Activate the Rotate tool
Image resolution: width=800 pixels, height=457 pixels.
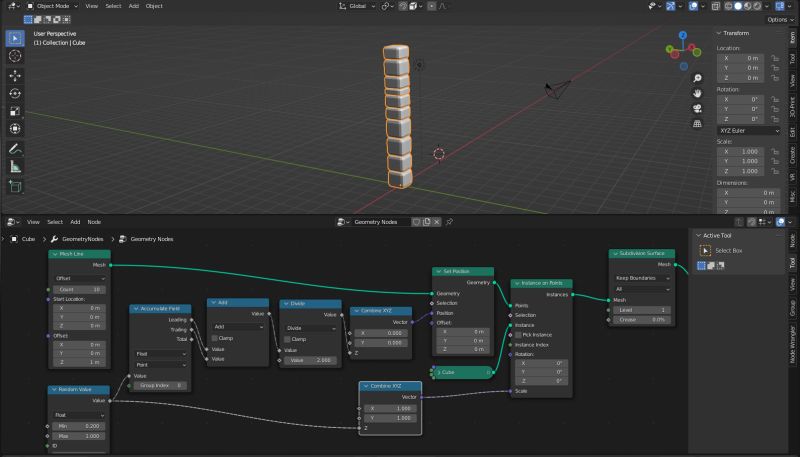pos(15,93)
